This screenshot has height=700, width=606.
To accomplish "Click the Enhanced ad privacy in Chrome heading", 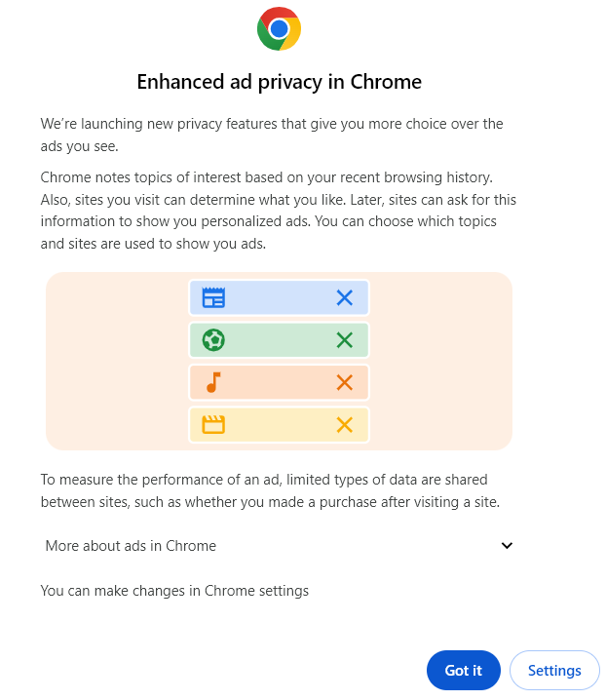I will 279,82.
